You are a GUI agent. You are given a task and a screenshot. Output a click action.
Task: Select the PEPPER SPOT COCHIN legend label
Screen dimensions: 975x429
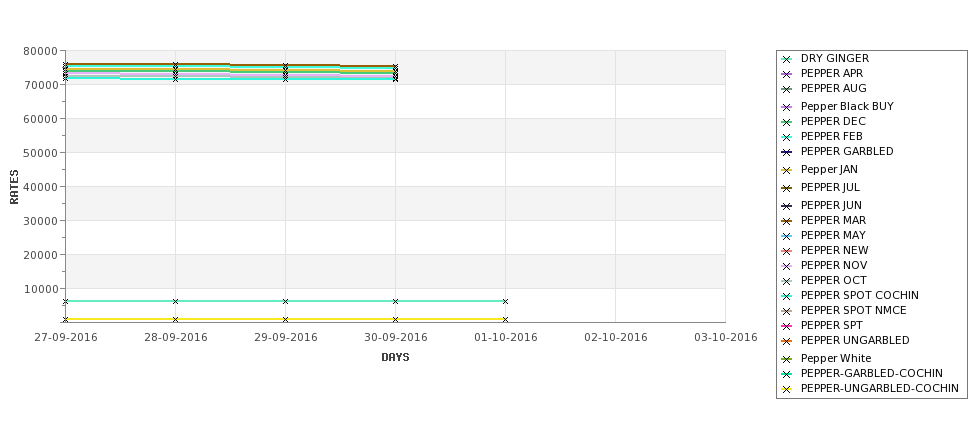(859, 295)
